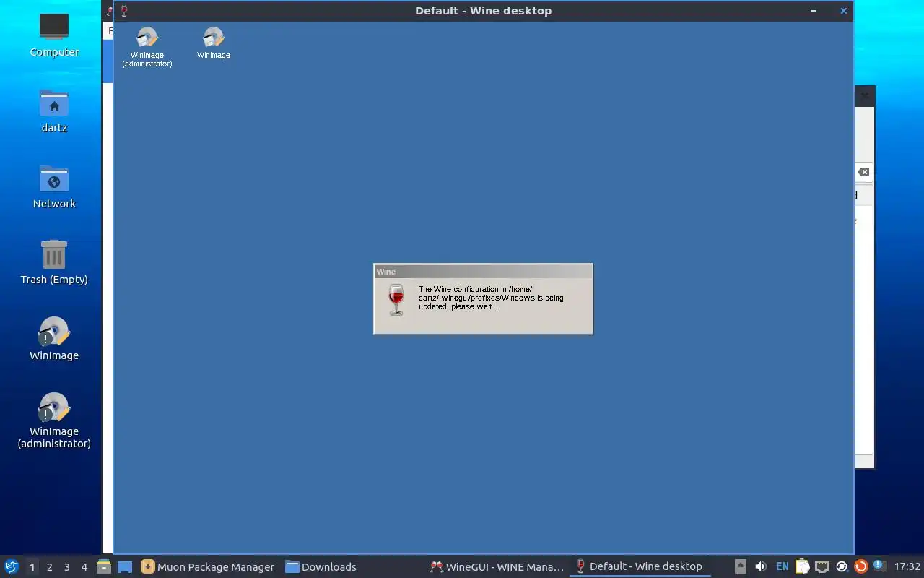Open the network connection tray icon
This screenshot has width=924, height=578.
(x=822, y=566)
